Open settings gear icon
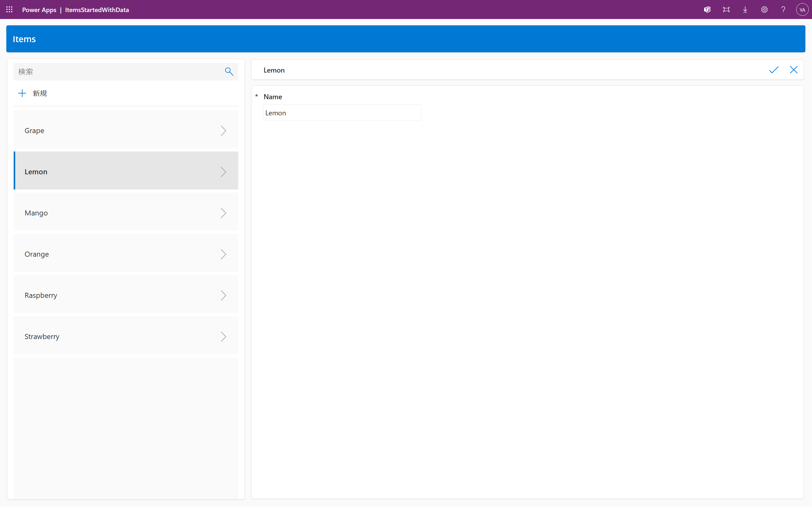Viewport: 812px width, 507px height. click(x=764, y=10)
